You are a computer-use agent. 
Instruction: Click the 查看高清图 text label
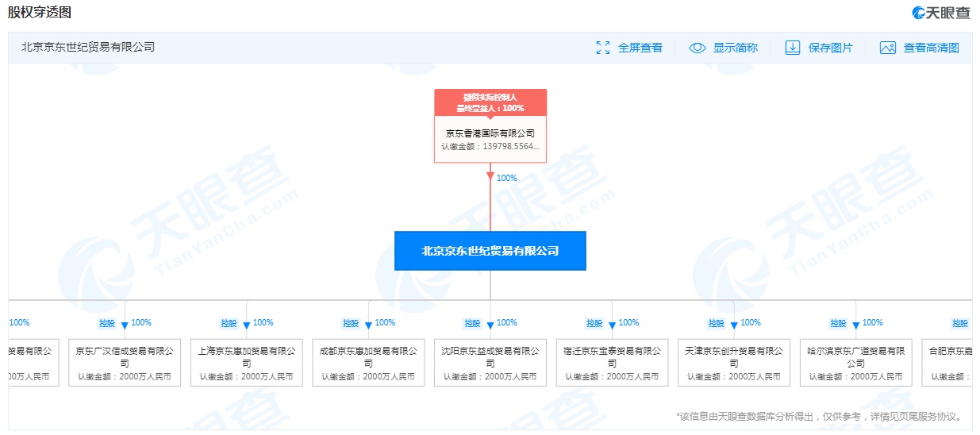(931, 48)
